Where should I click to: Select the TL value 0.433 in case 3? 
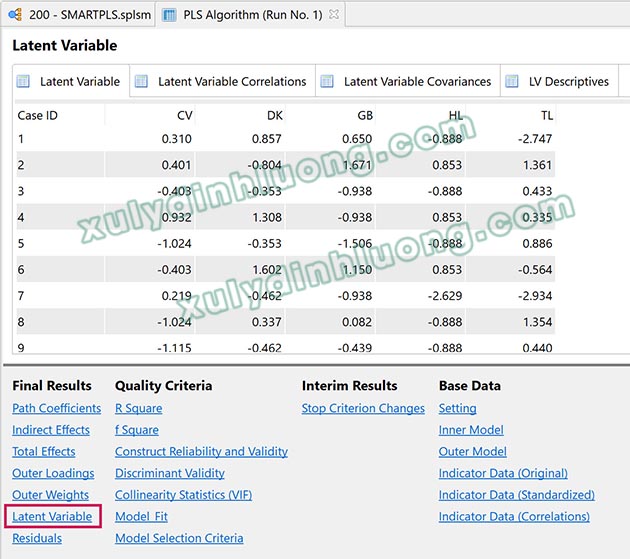pyautogui.click(x=537, y=191)
